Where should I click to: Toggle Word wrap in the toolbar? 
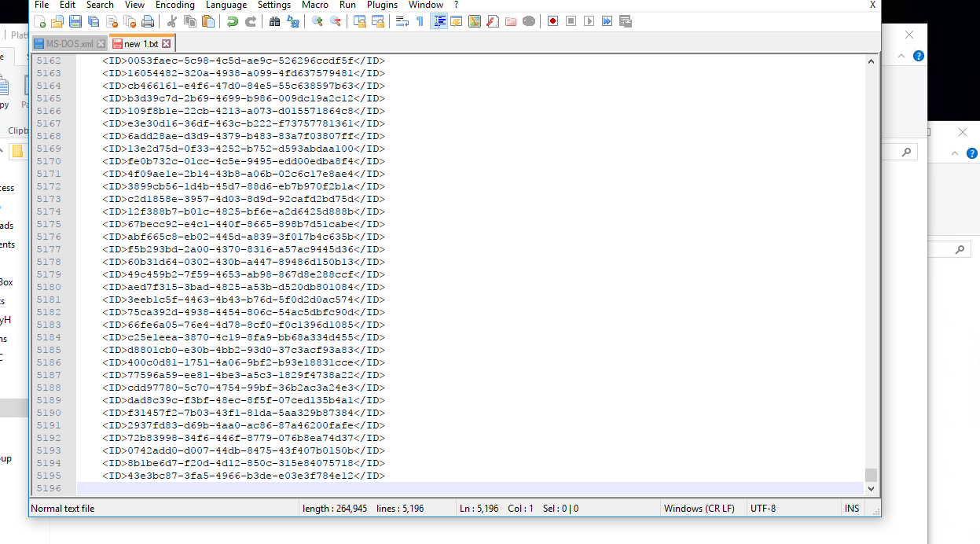(x=402, y=21)
